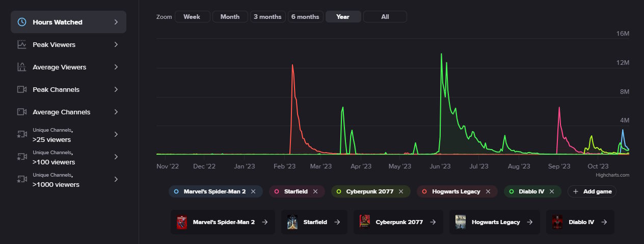This screenshot has height=244, width=644.
Task: Set zoom range to 3 months
Action: [x=267, y=17]
